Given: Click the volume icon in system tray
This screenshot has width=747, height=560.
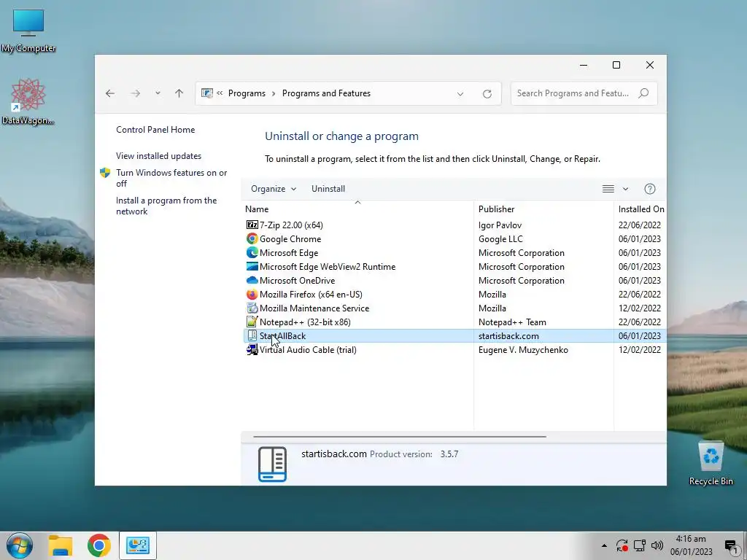Looking at the screenshot, I should (657, 545).
